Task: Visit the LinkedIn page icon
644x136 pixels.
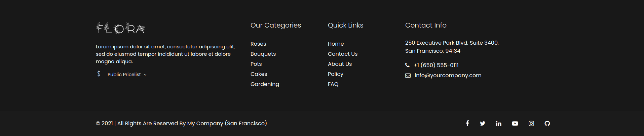Action: pos(499,124)
